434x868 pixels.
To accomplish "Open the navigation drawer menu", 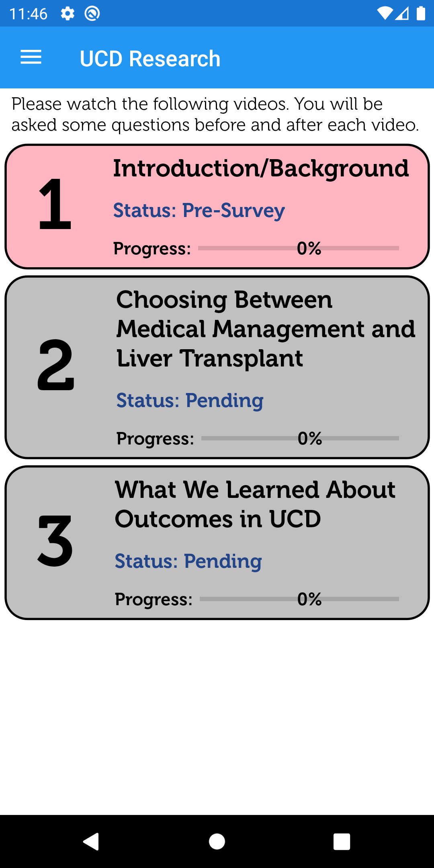I will (31, 57).
